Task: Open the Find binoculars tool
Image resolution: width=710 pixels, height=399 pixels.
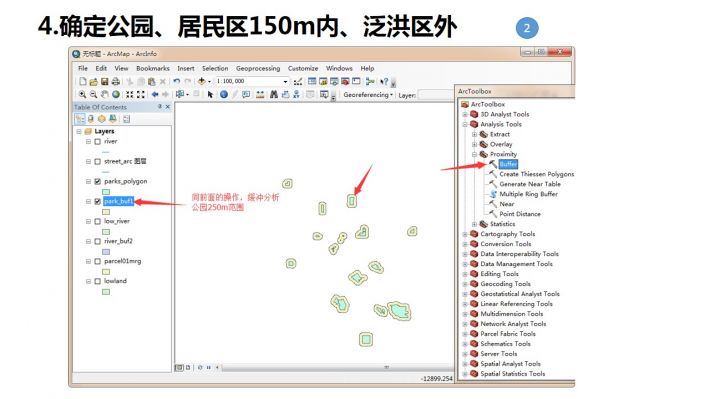Action: [x=273, y=94]
